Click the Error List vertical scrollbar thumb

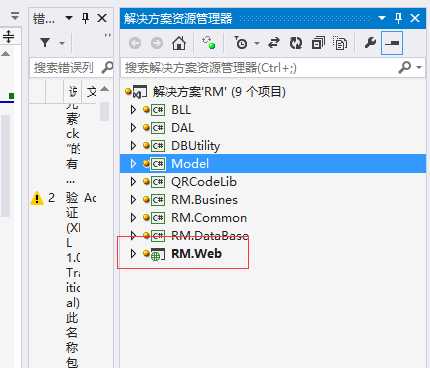[105, 112]
